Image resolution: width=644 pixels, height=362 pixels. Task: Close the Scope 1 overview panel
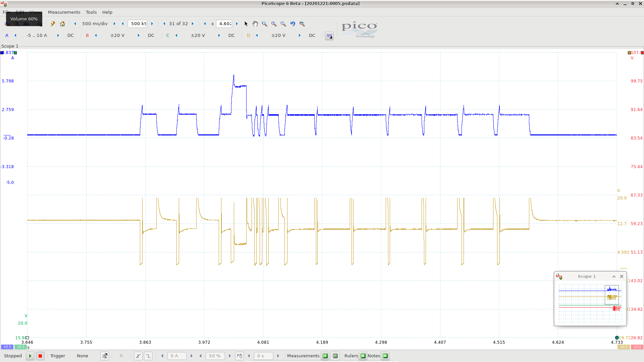click(622, 277)
